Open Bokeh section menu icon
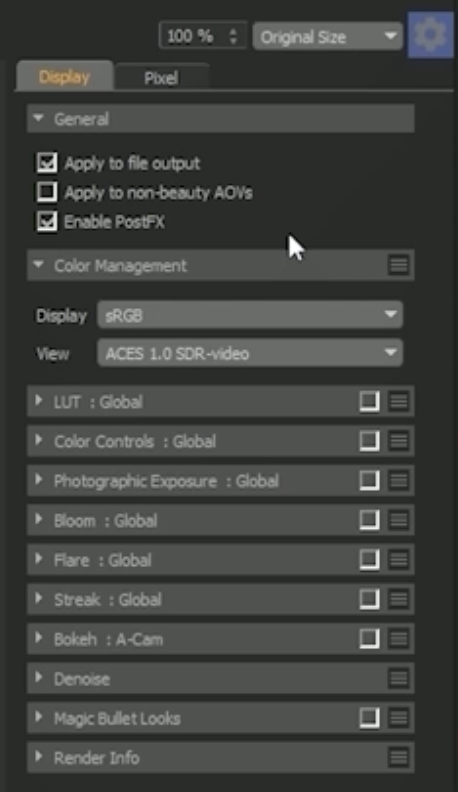The width and height of the screenshot is (458, 792). coord(398,639)
